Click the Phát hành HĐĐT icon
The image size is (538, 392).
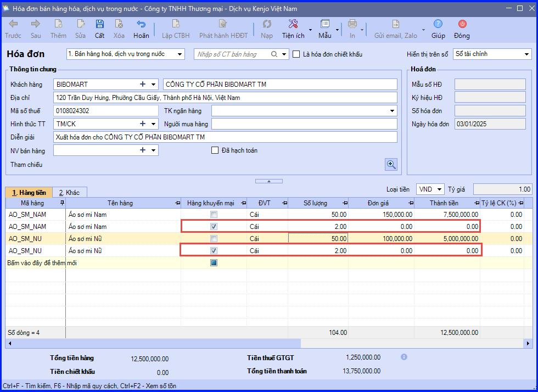(223, 24)
